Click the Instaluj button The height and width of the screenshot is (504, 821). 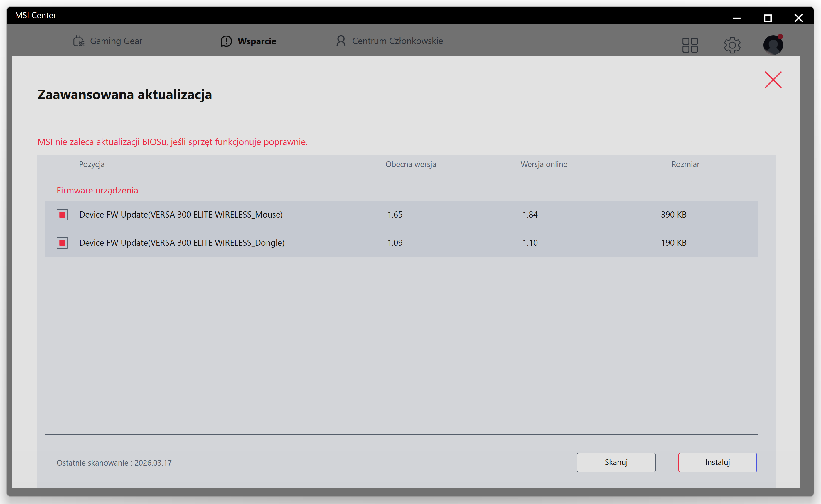(717, 462)
